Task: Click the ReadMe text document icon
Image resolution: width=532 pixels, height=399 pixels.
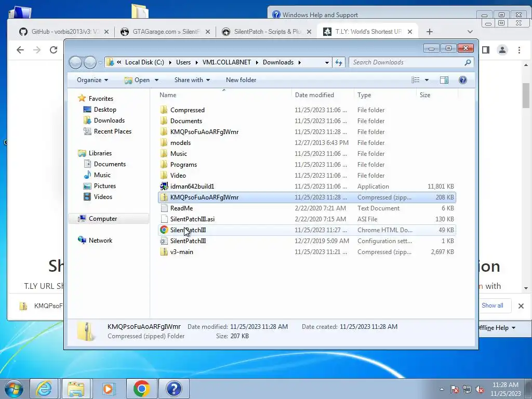Action: pos(164,208)
